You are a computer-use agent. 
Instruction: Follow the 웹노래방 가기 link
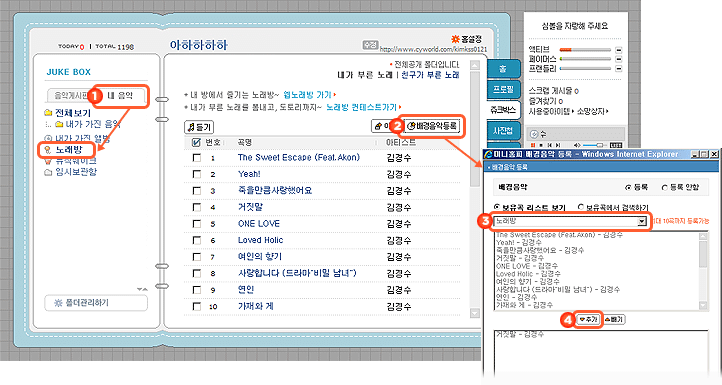[x=308, y=95]
